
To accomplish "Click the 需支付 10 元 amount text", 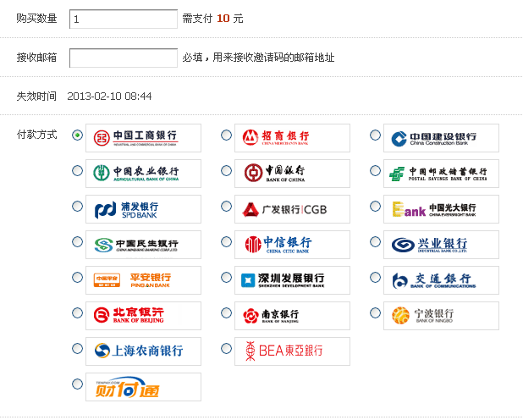I will (212, 19).
